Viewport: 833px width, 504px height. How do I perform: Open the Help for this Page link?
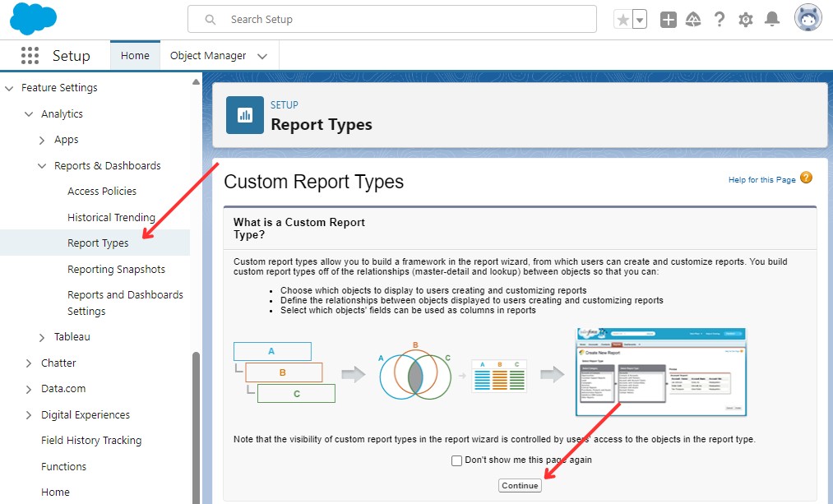pos(761,179)
